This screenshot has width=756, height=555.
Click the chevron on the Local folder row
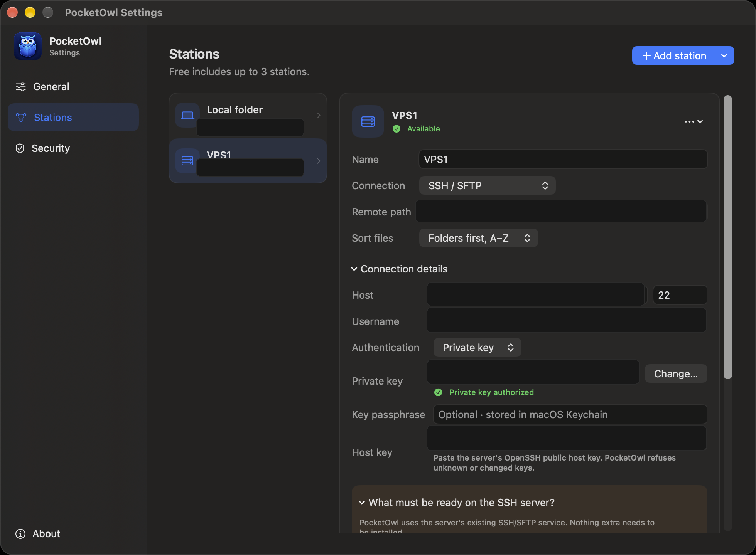click(x=318, y=115)
